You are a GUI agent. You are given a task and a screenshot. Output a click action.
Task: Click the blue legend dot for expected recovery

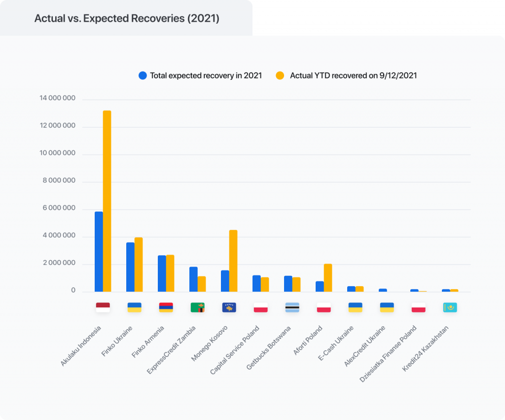tap(143, 76)
